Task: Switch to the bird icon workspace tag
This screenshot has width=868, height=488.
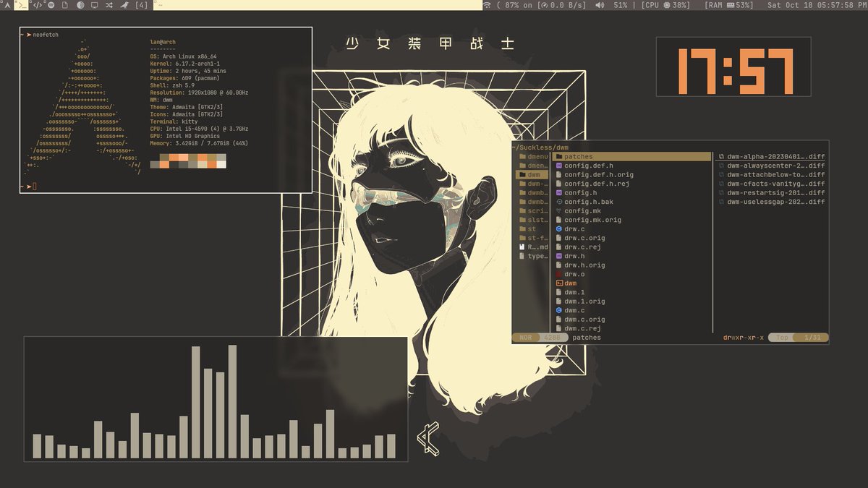Action: [124, 5]
